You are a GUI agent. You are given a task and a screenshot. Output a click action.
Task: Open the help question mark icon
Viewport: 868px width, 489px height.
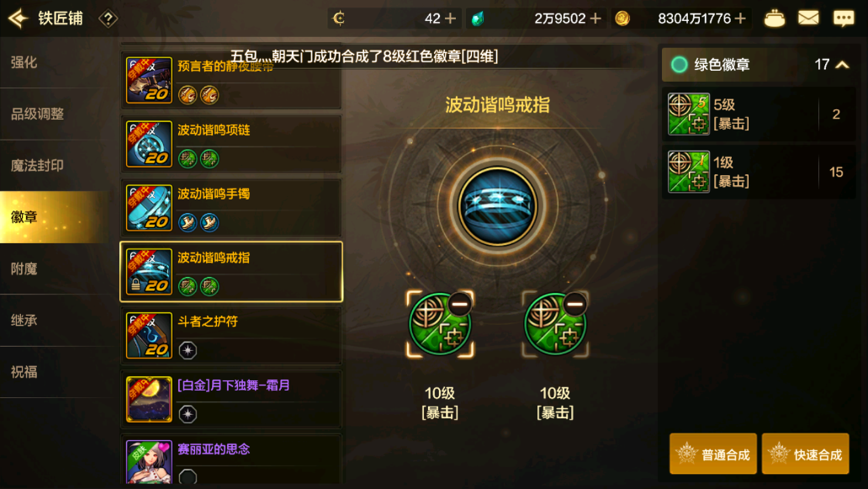pos(108,19)
